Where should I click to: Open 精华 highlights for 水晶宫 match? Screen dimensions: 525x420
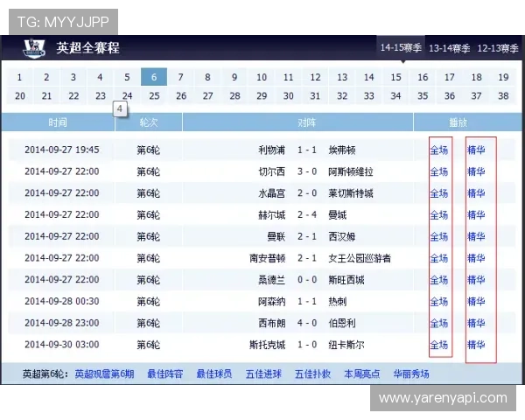click(476, 193)
